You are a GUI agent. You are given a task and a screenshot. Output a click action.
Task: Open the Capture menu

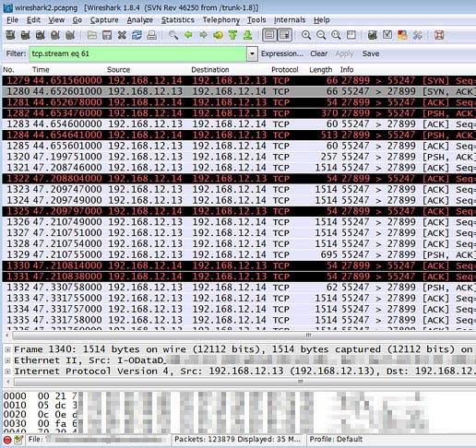pyautogui.click(x=104, y=20)
